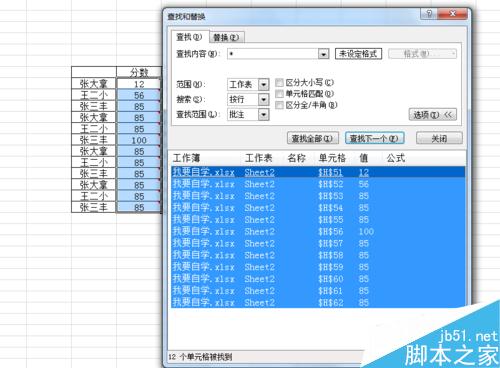This screenshot has height=368, width=500.
Task: Click the 未设定格式 preview box
Action: point(358,54)
